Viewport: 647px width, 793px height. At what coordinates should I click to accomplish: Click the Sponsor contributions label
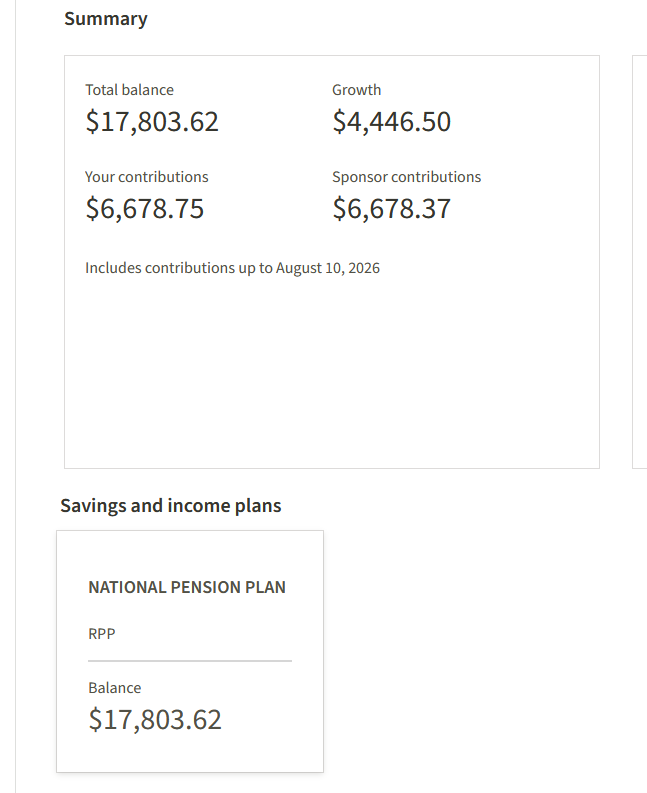407,177
